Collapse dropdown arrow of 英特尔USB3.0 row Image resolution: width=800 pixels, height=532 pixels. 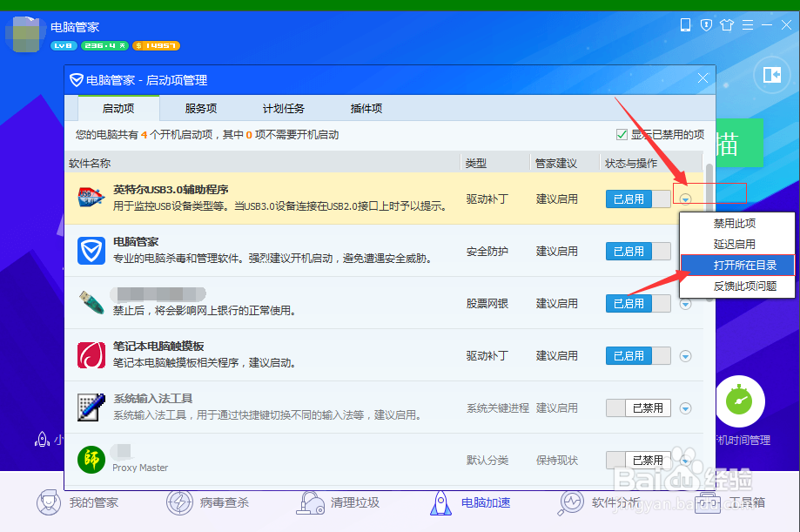click(685, 199)
